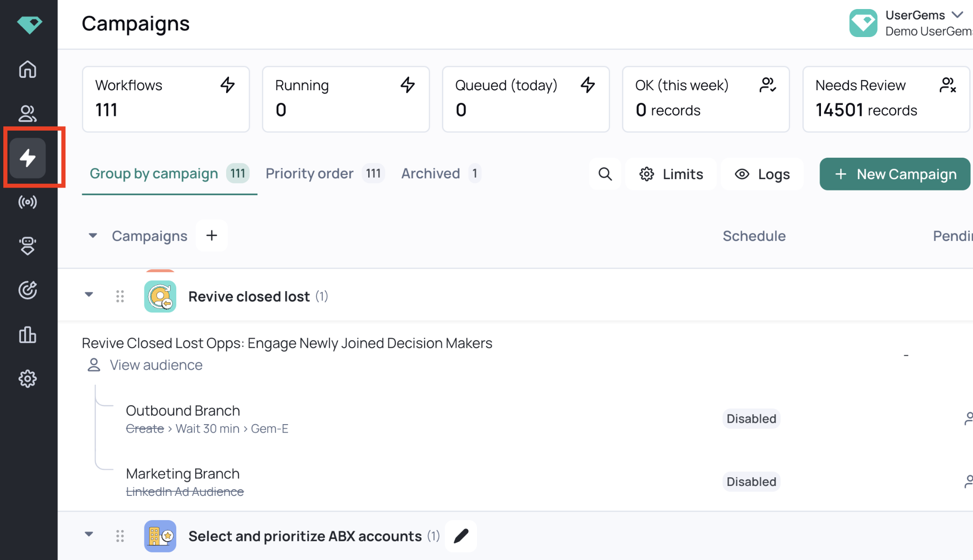Click the plus button next to Campaigns header
973x560 pixels.
[212, 235]
